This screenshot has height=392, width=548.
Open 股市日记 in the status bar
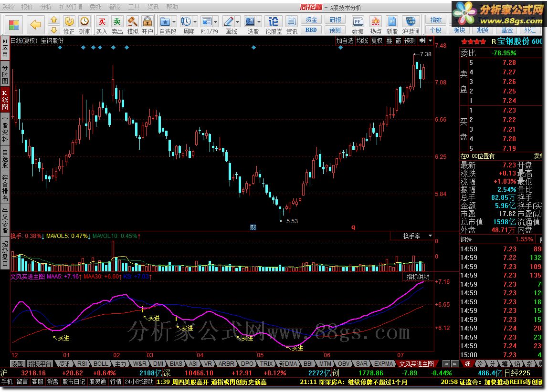coord(74,382)
